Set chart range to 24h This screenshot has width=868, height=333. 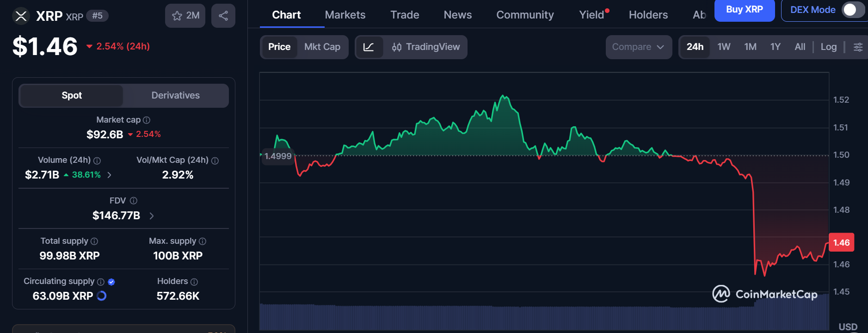tap(695, 47)
